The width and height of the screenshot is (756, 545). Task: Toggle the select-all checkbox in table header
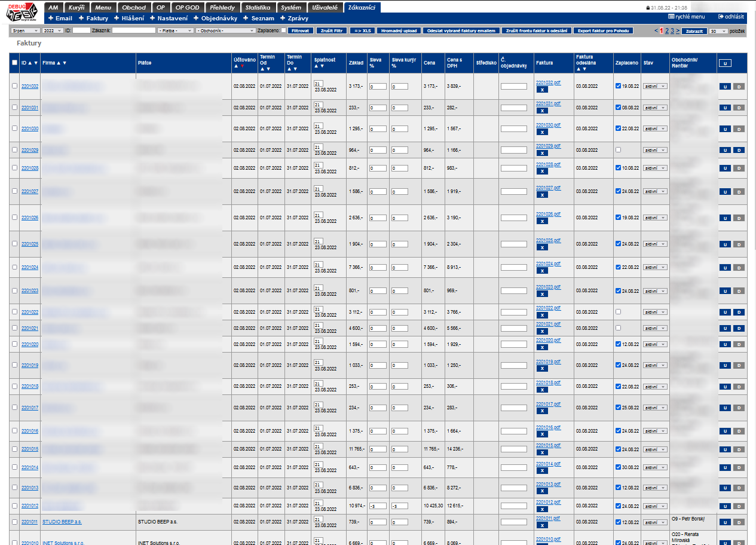tap(15, 63)
